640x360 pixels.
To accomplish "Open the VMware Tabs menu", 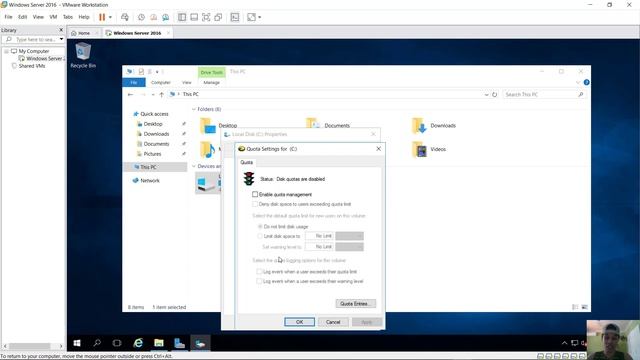I will click(68, 17).
